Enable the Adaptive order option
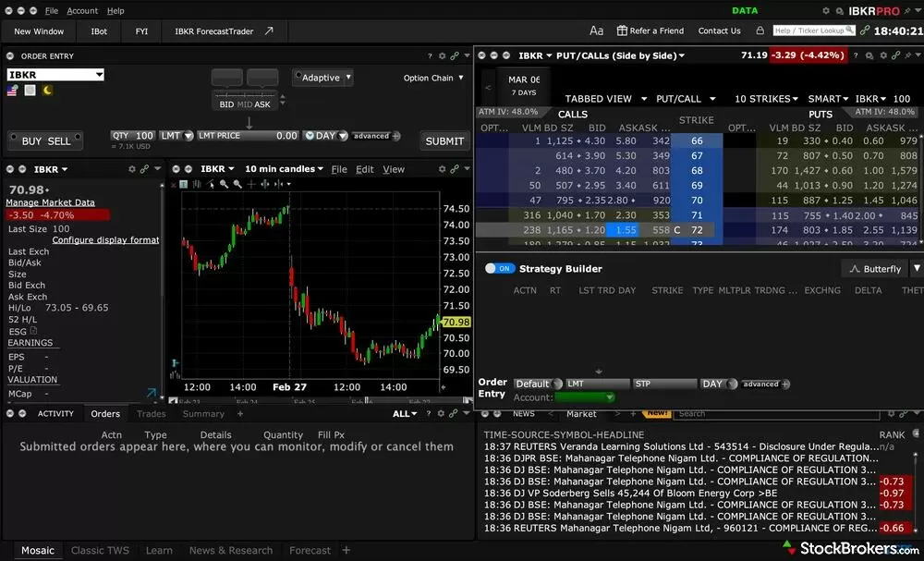This screenshot has width=924, height=561. [322, 78]
